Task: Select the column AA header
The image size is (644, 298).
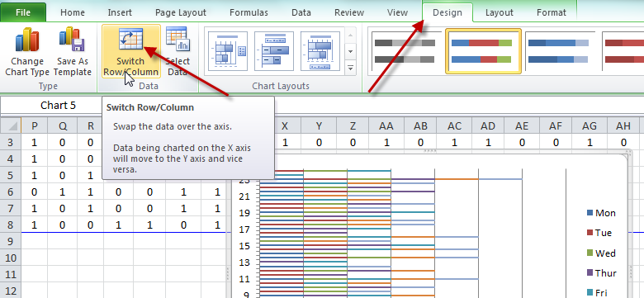Action: (x=386, y=126)
